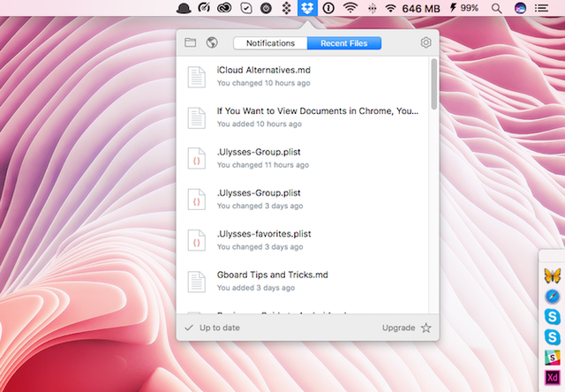
Task: Open Safari from the dock
Action: [553, 296]
